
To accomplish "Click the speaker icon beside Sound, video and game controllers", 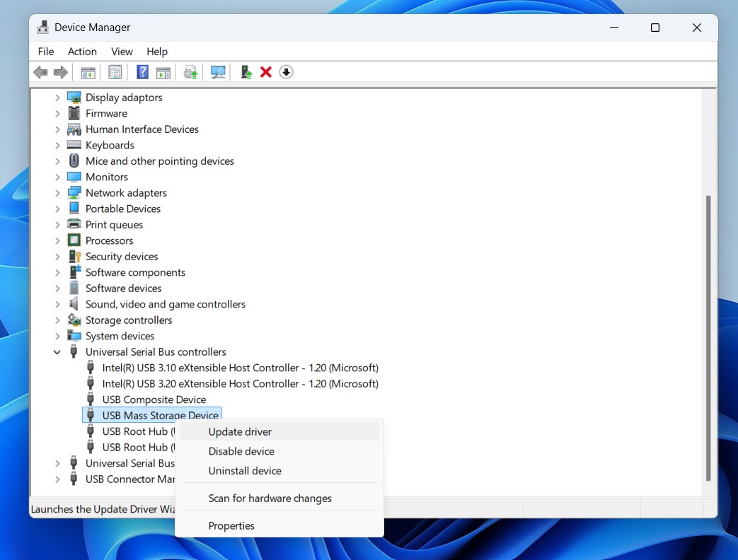I will [74, 304].
